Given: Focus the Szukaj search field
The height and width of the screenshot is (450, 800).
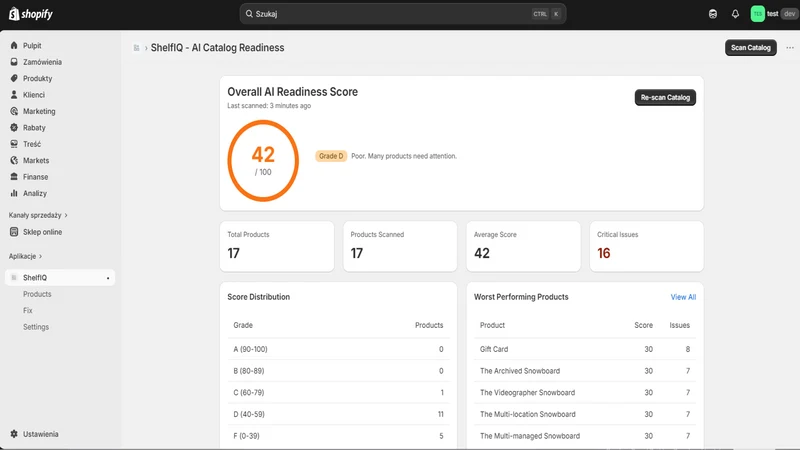Looking at the screenshot, I should click(x=403, y=14).
